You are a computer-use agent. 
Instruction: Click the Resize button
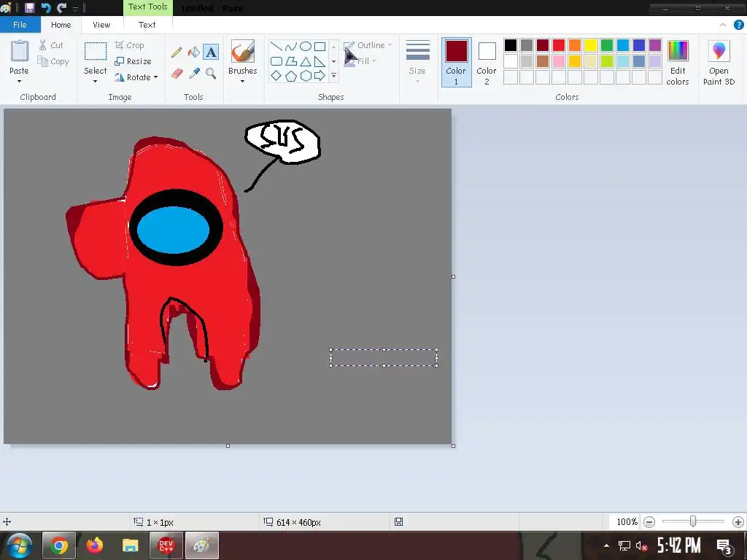click(x=133, y=61)
